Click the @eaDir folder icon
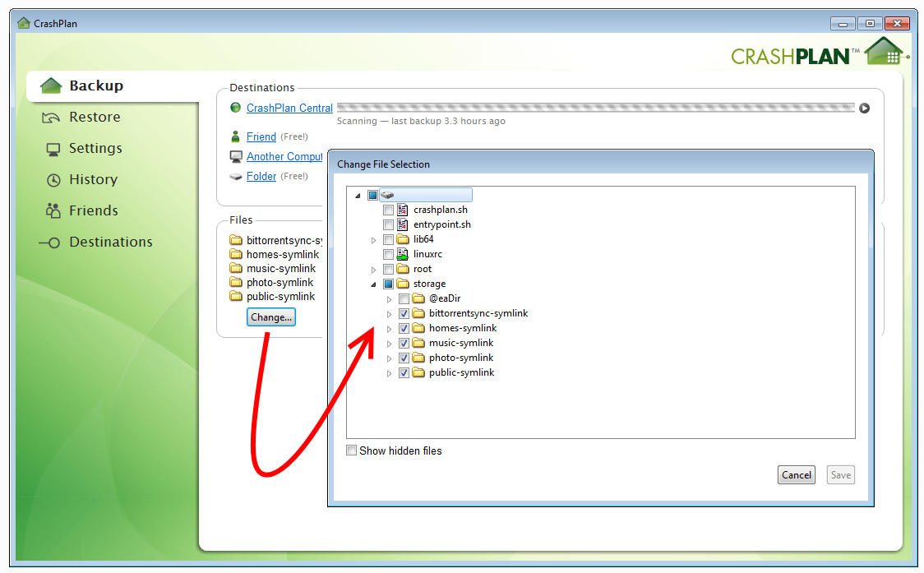The width and height of the screenshot is (924, 573). [x=418, y=298]
